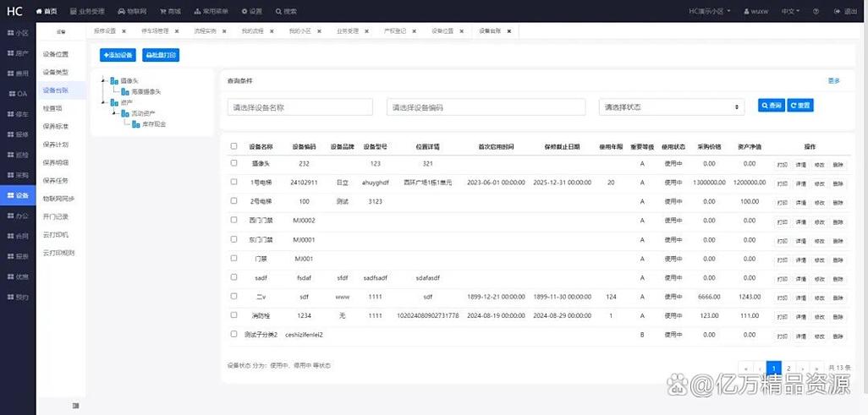The height and width of the screenshot is (415, 868).
Task: Collapse the 摄像头 tree node arrow
Action: (x=103, y=80)
